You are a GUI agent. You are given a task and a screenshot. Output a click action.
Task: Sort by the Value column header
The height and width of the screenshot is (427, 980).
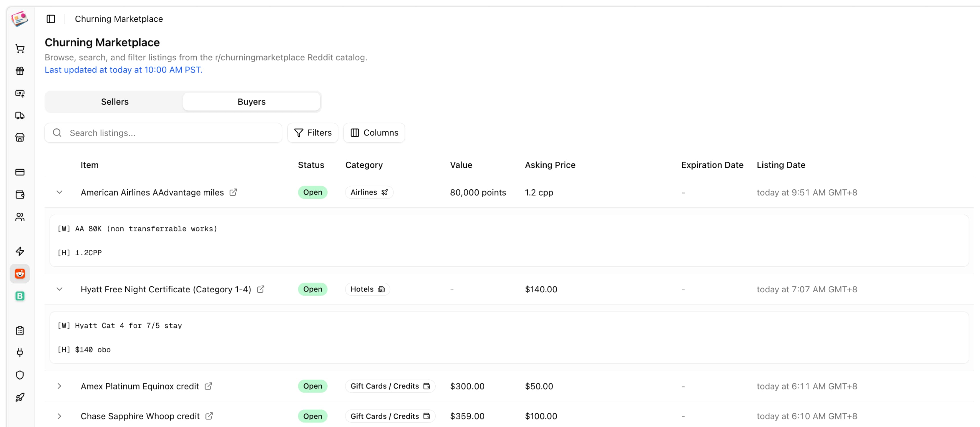pyautogui.click(x=461, y=165)
